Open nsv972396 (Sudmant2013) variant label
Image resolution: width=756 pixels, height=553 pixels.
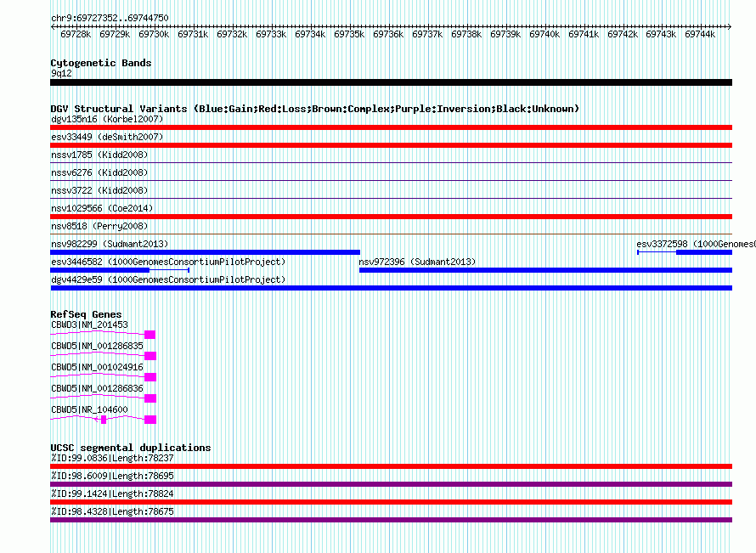(417, 262)
